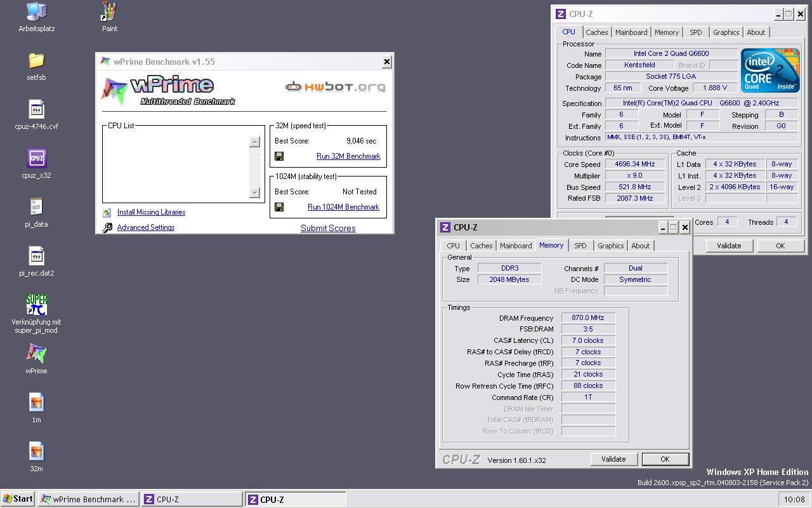This screenshot has height=508, width=812.
Task: Click the save icon beside Run 1024M Benchmark
Action: 279,207
